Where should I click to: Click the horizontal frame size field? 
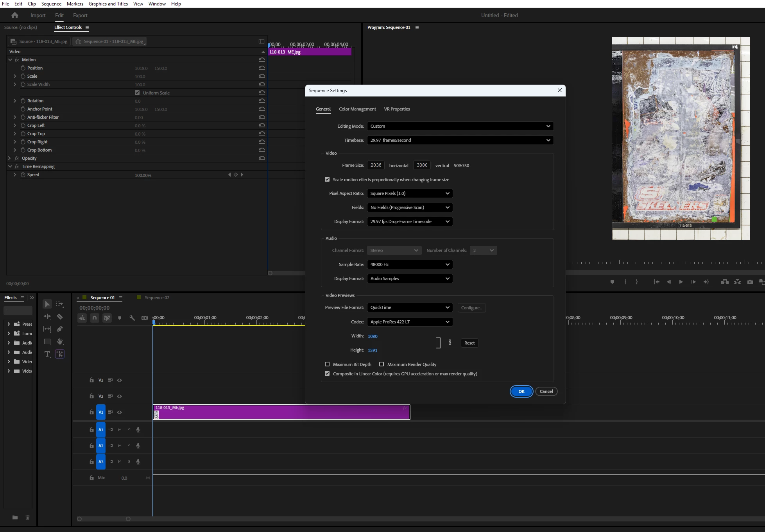[x=376, y=165]
